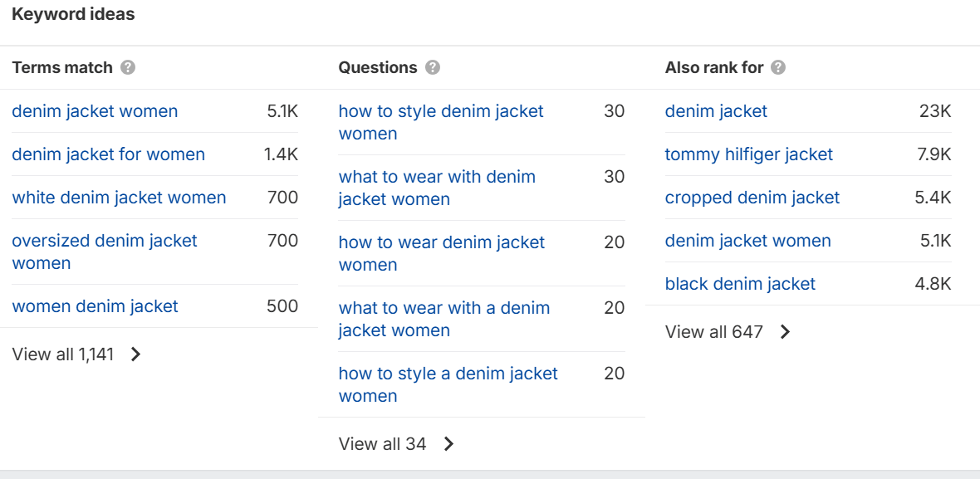Click the help icon next to Also rank for

(x=779, y=67)
